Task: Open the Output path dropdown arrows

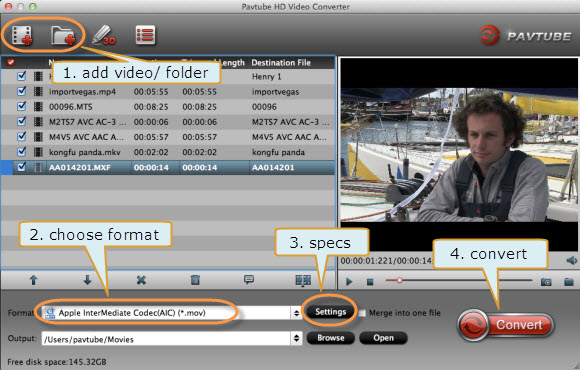Action: pyautogui.click(x=296, y=338)
